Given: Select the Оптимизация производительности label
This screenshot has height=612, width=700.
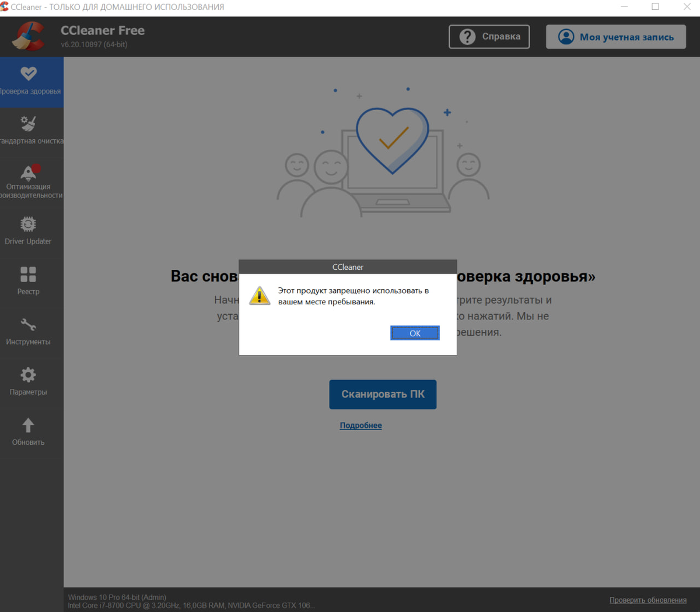Looking at the screenshot, I should tap(30, 191).
